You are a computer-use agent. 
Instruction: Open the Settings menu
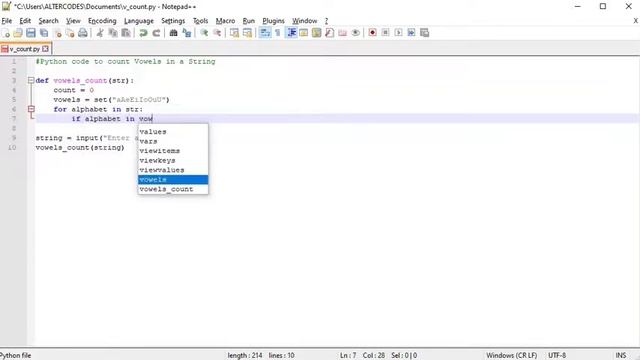coord(173,21)
